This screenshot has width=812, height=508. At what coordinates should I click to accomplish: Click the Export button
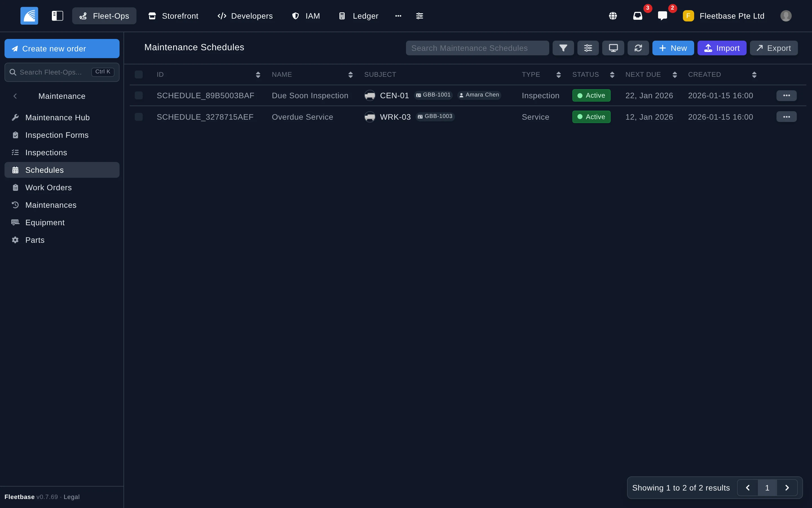(774, 48)
